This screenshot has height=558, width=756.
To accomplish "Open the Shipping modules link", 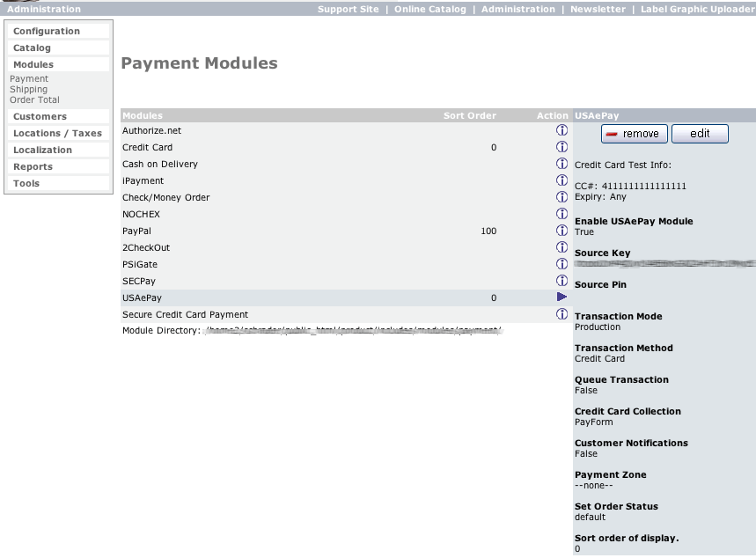I will (x=29, y=89).
